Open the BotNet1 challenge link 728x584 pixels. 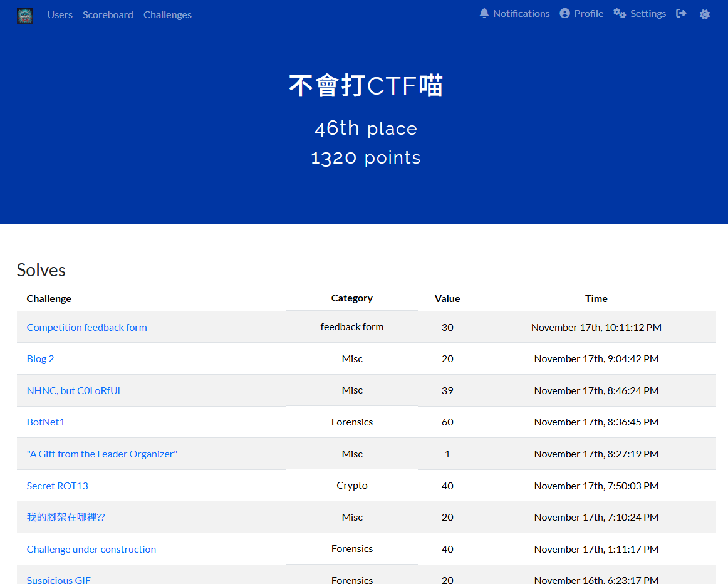click(46, 422)
